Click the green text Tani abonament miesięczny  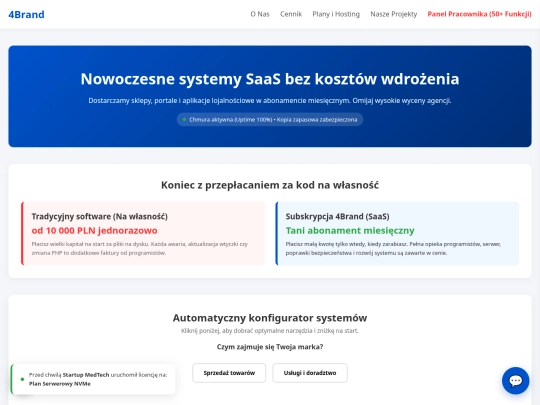coord(350,230)
